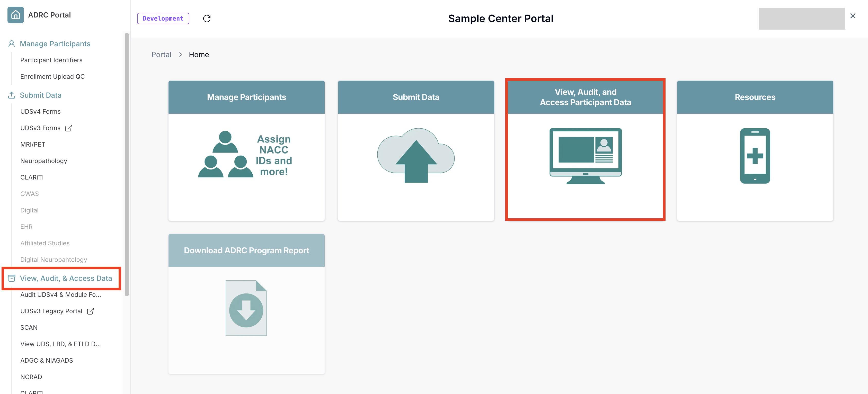The image size is (868, 394).
Task: Select the Development badge
Action: click(163, 19)
